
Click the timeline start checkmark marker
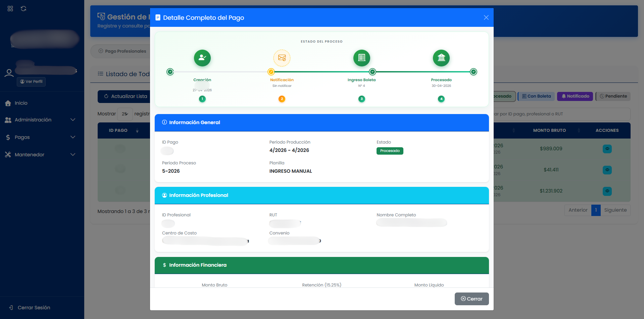click(170, 72)
